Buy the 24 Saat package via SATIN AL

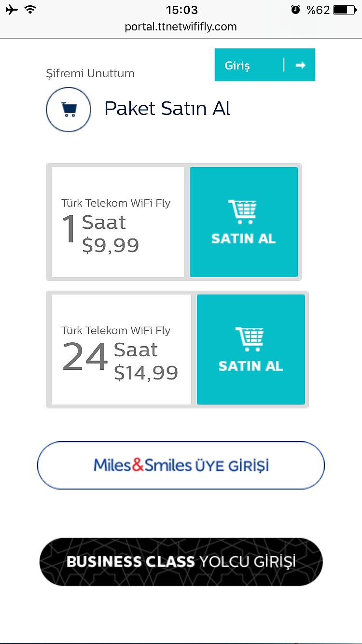[251, 350]
